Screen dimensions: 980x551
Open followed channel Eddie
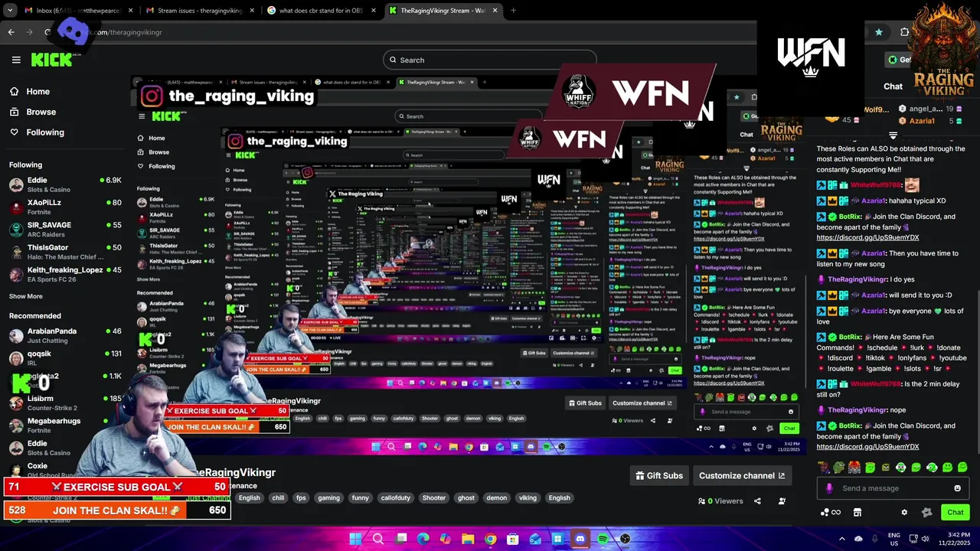click(x=65, y=184)
